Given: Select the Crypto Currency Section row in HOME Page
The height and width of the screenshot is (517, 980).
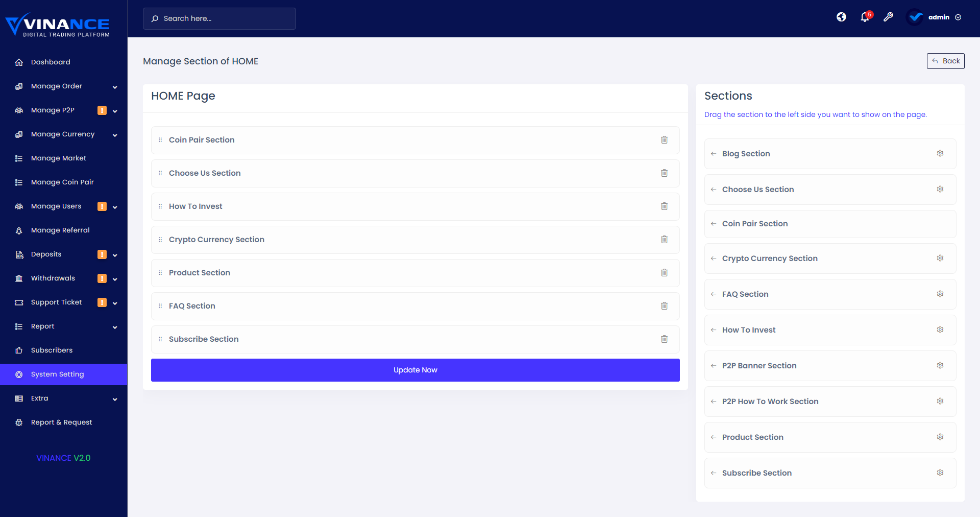Looking at the screenshot, I should [415, 240].
